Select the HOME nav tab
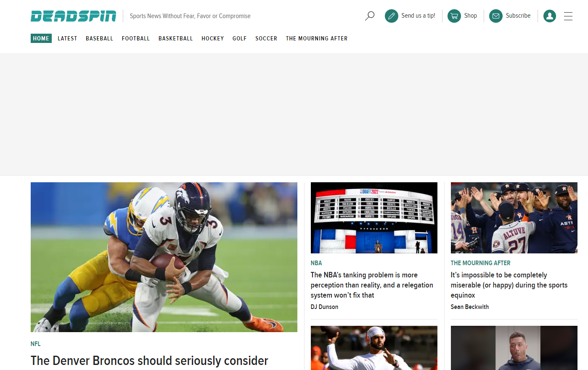 (x=41, y=38)
